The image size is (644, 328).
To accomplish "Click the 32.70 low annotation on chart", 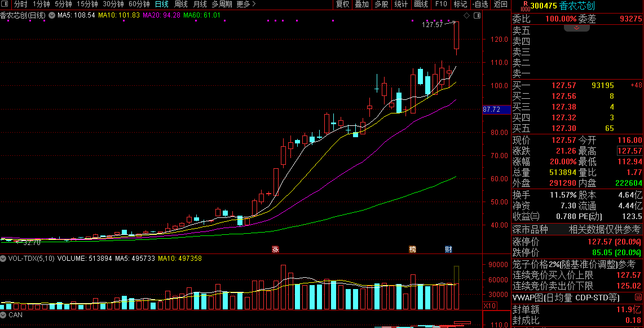I will click(32, 243).
